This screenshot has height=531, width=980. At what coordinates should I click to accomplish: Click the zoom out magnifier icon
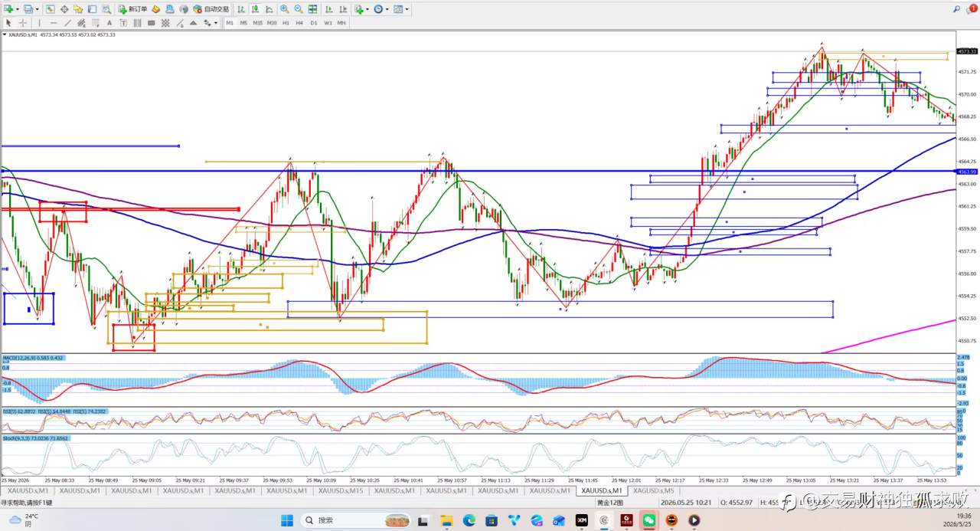[x=299, y=9]
